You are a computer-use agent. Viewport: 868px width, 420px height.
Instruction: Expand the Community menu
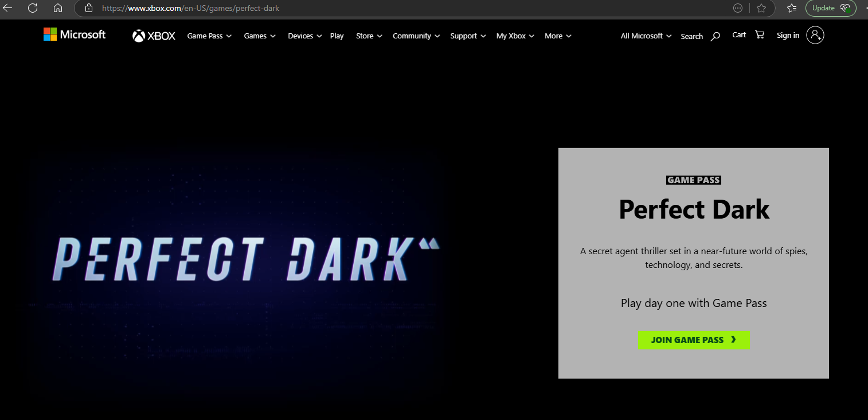coord(416,36)
